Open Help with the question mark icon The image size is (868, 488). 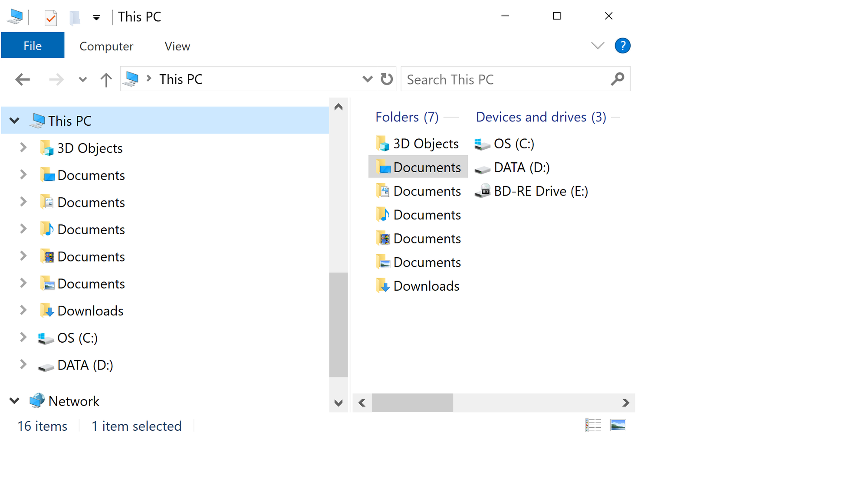point(622,46)
